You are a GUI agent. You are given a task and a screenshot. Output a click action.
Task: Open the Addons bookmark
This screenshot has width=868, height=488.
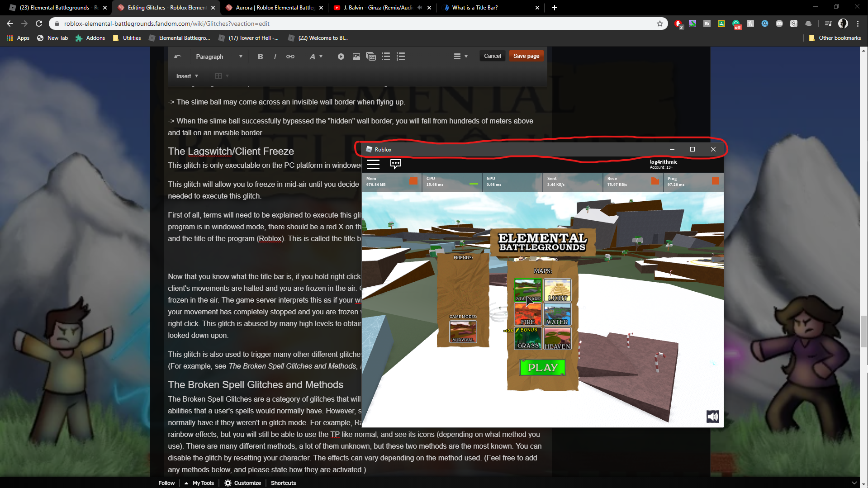(90, 38)
